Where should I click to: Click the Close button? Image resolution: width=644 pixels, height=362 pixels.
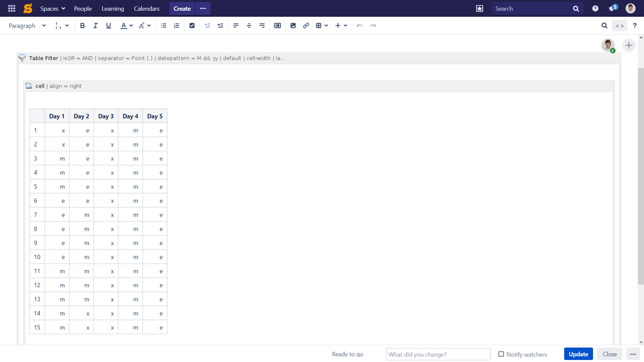click(x=609, y=354)
